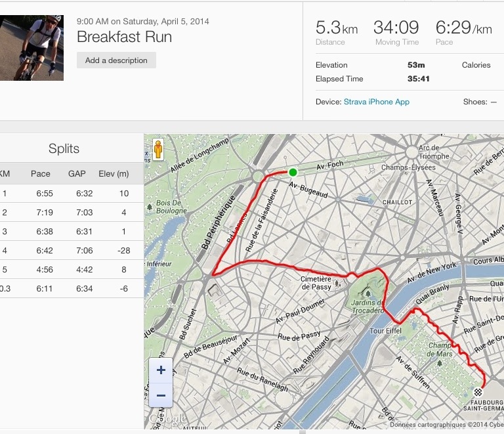Click the Add a description button
Image resolution: width=504 pixels, height=434 pixels.
(x=116, y=60)
